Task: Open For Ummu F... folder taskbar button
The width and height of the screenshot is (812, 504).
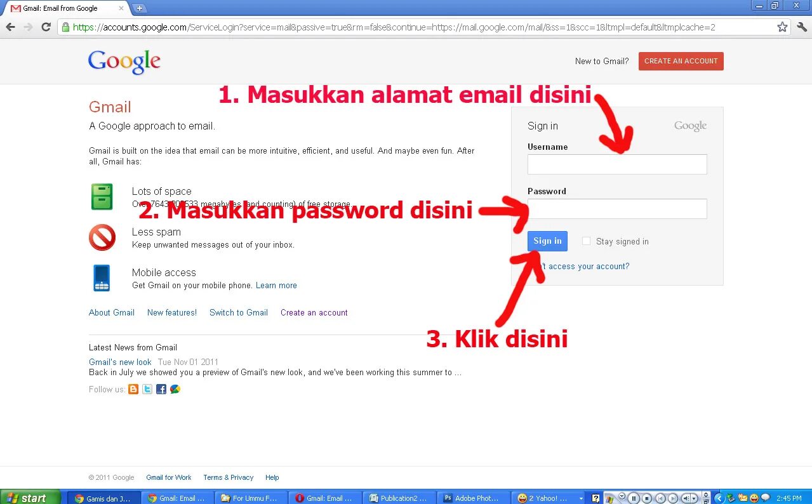Action: tap(251, 498)
